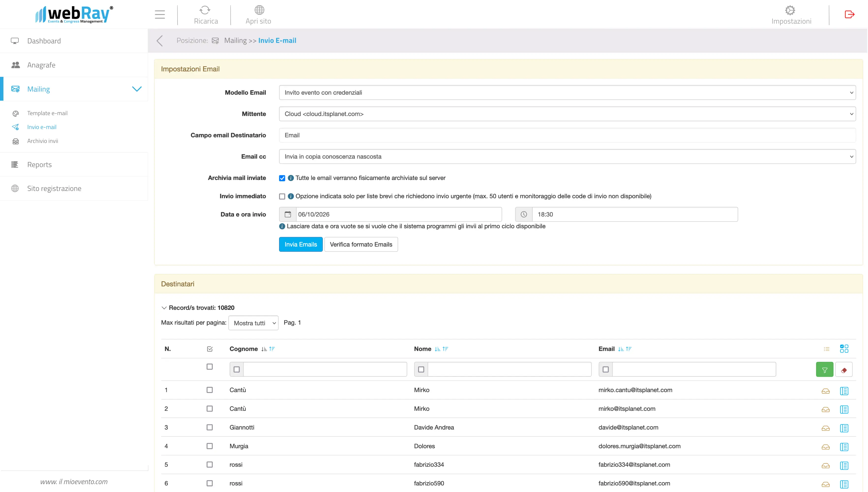
Task: Open Template e-mail submenu item
Action: click(x=47, y=113)
